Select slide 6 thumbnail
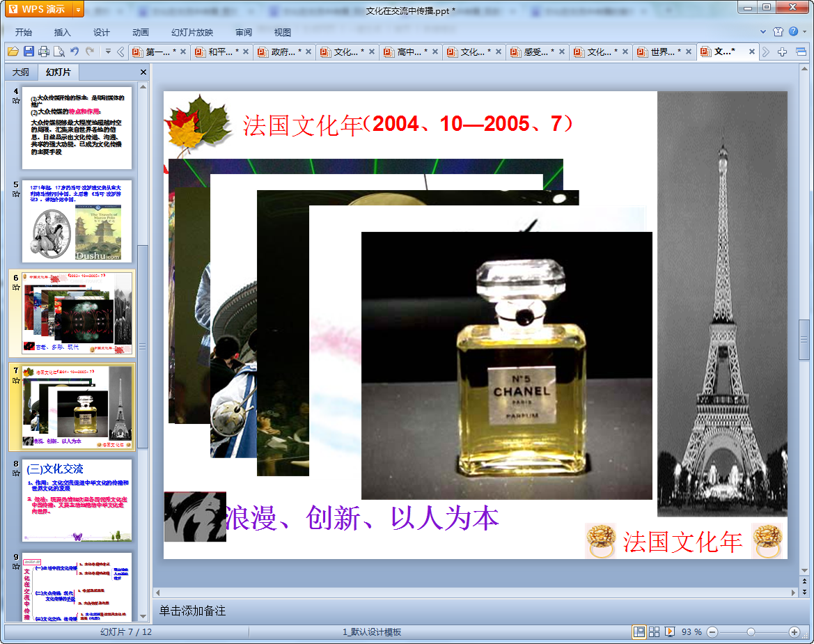This screenshot has height=644, width=814. [77, 313]
